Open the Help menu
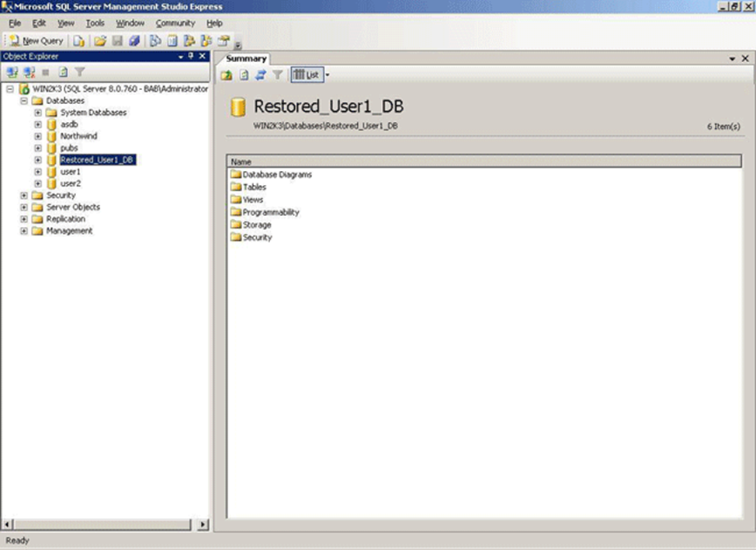 (214, 23)
